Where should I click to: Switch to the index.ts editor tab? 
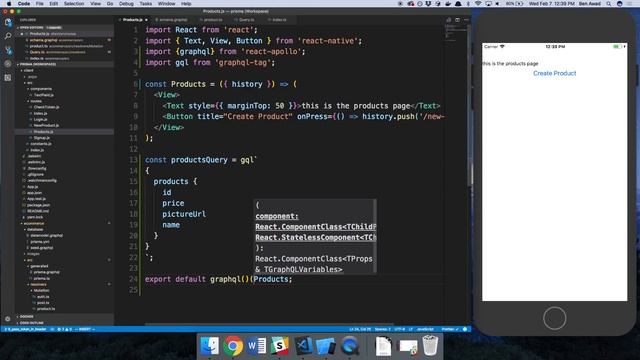coord(280,20)
